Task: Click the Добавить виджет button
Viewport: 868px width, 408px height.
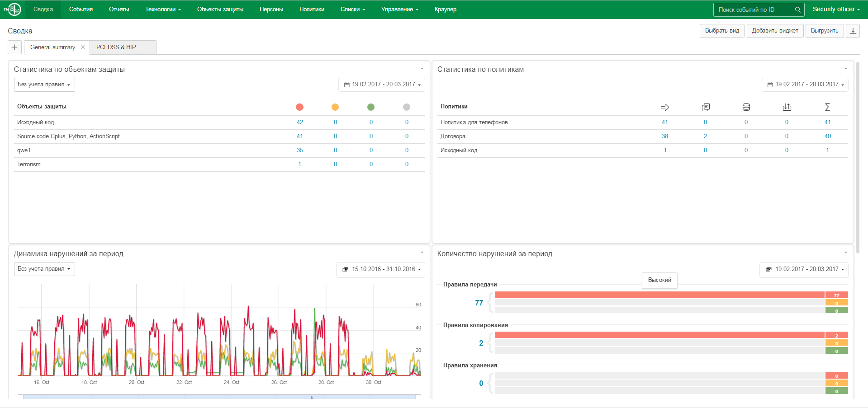Action: coord(775,31)
